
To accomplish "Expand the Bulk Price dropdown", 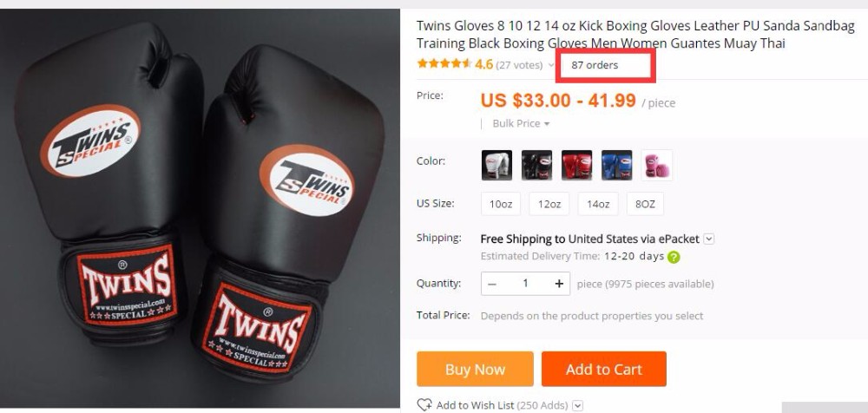I will 520,123.
